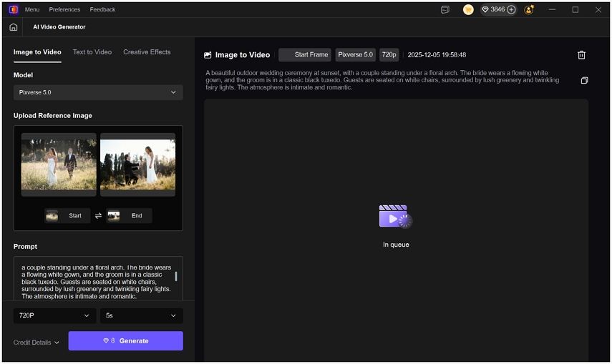Viewport: 612px width, 364px height.
Task: Click the 720p tag in header
Action: pyautogui.click(x=389, y=54)
